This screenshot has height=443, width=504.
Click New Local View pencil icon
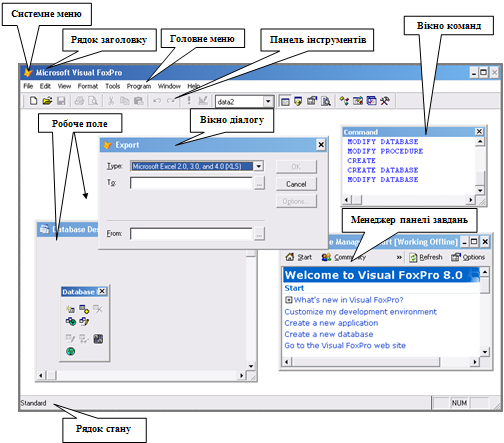(x=84, y=321)
